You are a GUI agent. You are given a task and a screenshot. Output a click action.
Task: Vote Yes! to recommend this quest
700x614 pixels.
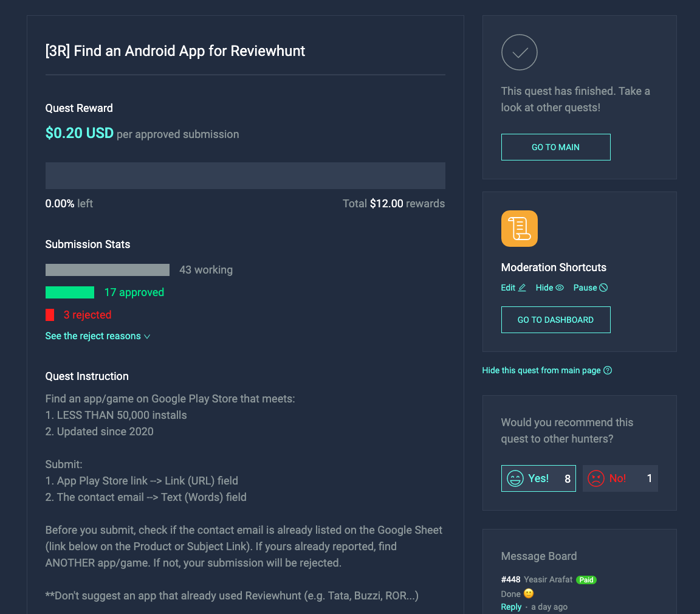[538, 478]
